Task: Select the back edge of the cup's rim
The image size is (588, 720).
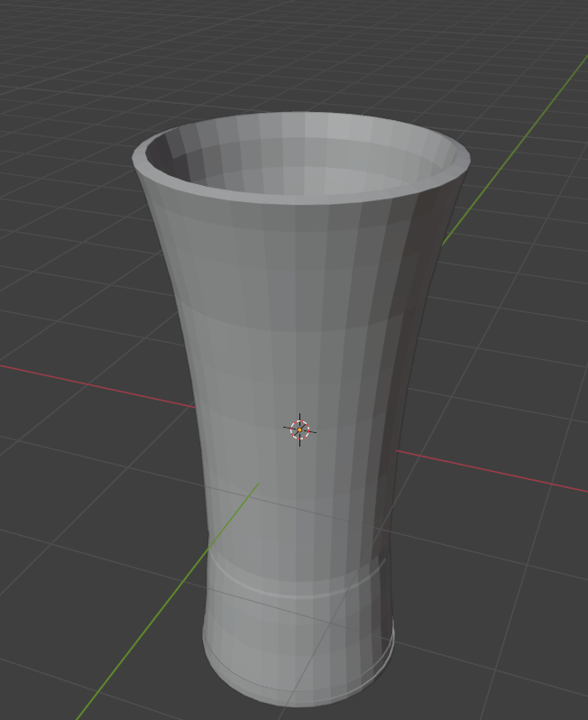Action: (x=302, y=116)
